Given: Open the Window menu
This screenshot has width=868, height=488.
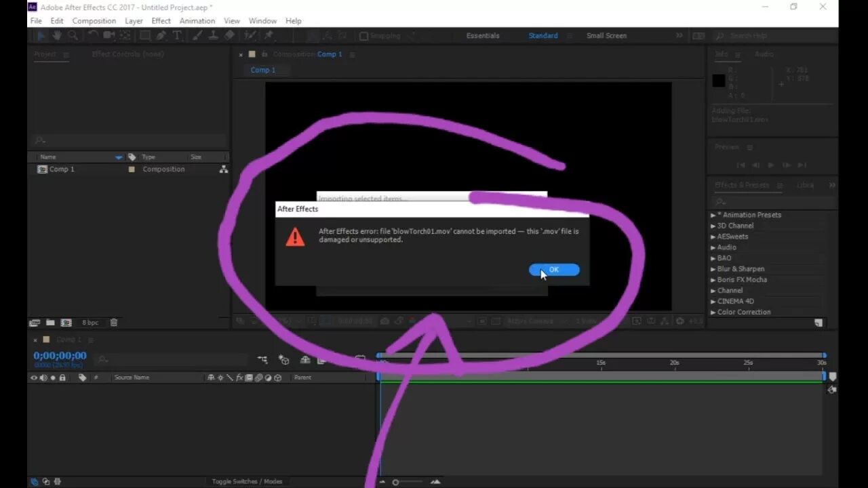Looking at the screenshot, I should tap(262, 21).
